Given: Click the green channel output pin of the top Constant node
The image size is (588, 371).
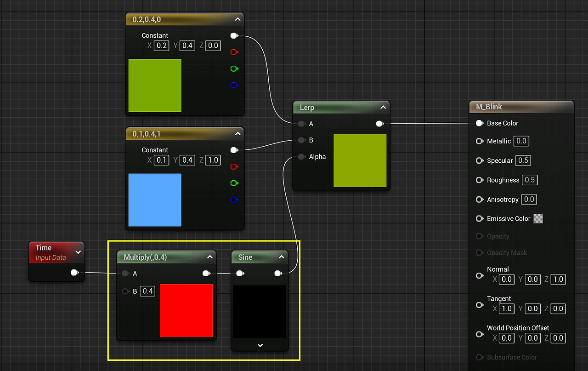Looking at the screenshot, I should pos(234,68).
